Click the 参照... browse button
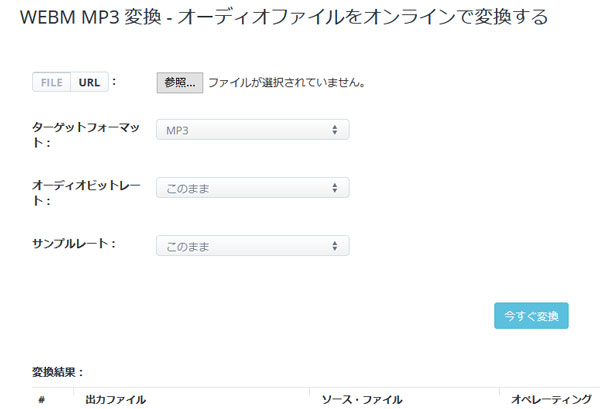The width and height of the screenshot is (600, 409). (x=179, y=83)
